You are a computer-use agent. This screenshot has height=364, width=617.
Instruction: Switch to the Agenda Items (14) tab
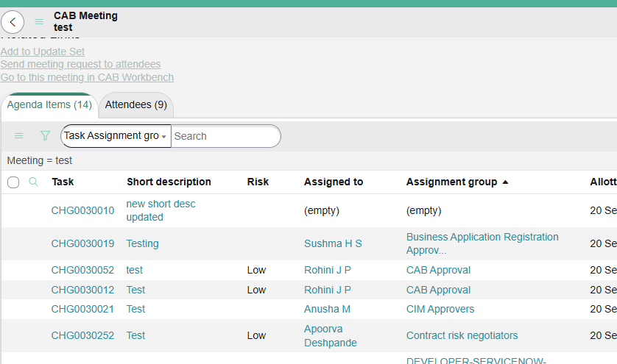(49, 105)
